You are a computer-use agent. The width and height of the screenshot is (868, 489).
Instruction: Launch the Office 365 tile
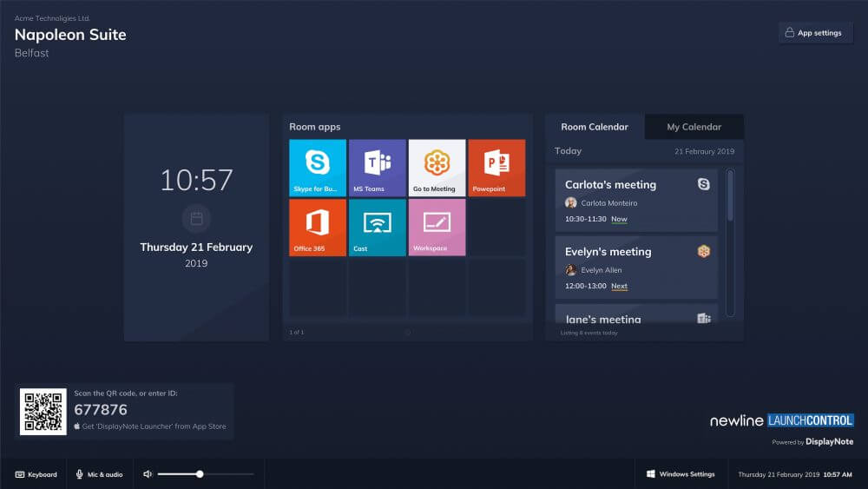pyautogui.click(x=317, y=228)
